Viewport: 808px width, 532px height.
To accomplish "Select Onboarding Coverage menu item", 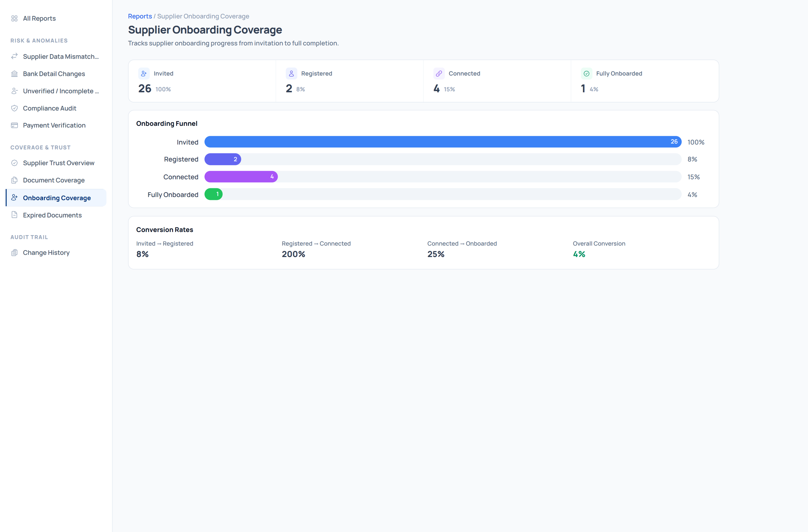I will point(56,198).
